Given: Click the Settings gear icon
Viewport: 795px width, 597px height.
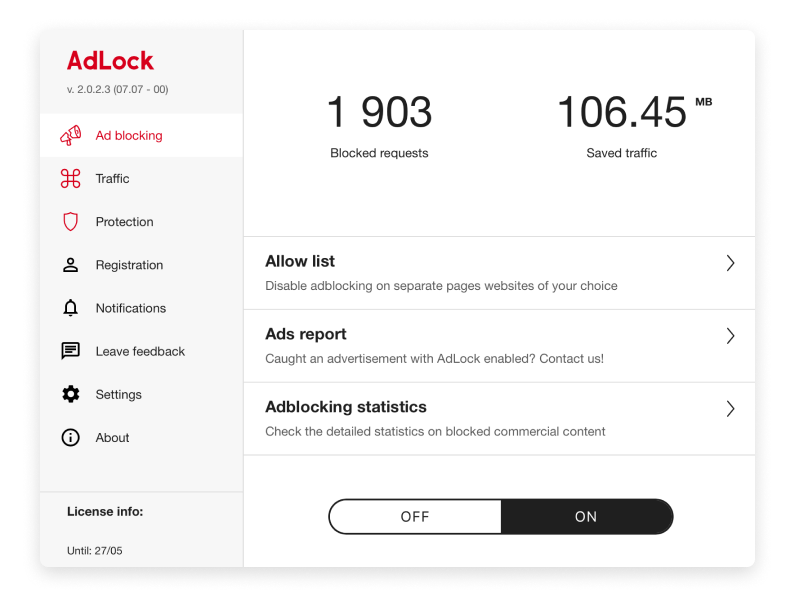Looking at the screenshot, I should pos(70,394).
